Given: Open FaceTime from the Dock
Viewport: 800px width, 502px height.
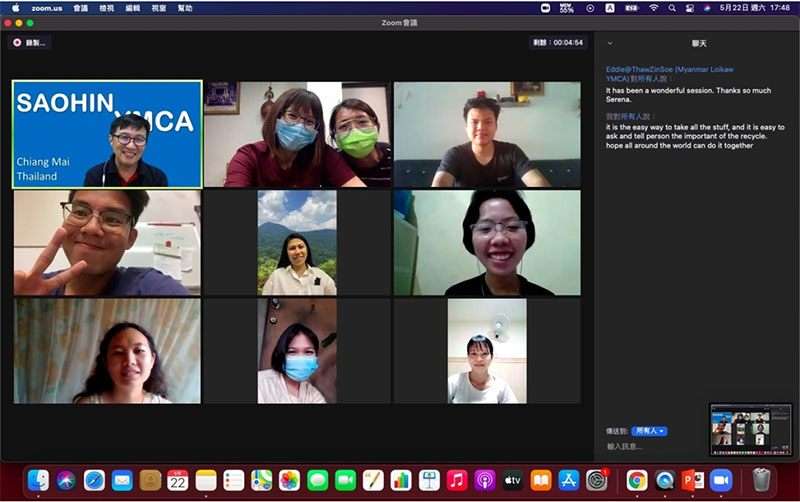Looking at the screenshot, I should (345, 480).
